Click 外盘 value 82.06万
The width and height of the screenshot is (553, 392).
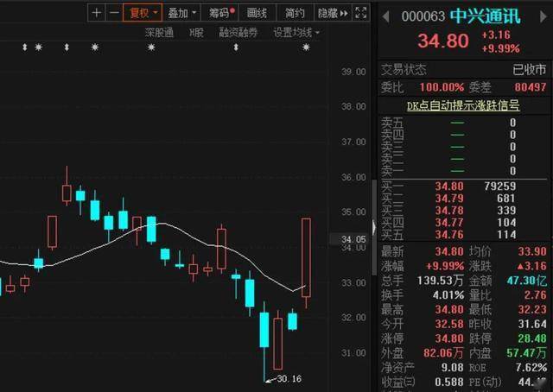[443, 353]
